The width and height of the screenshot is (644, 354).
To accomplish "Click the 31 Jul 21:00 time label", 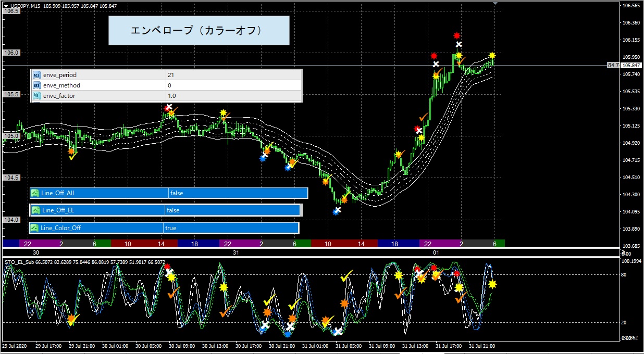I will pos(481,346).
